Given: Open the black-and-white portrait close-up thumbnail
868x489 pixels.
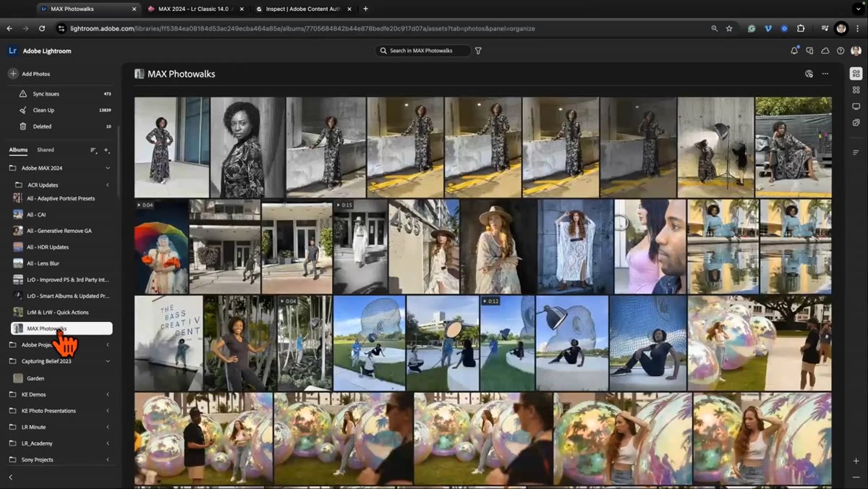Looking at the screenshot, I should [x=247, y=148].
